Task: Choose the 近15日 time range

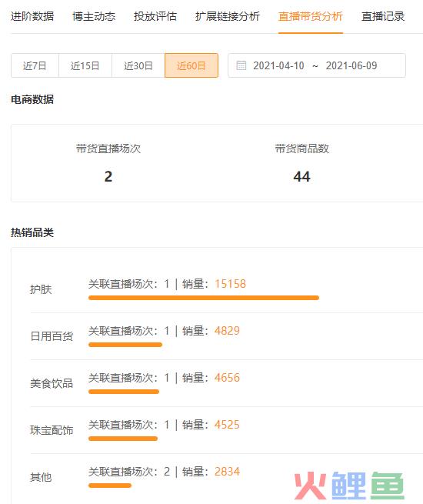Action: coord(85,65)
